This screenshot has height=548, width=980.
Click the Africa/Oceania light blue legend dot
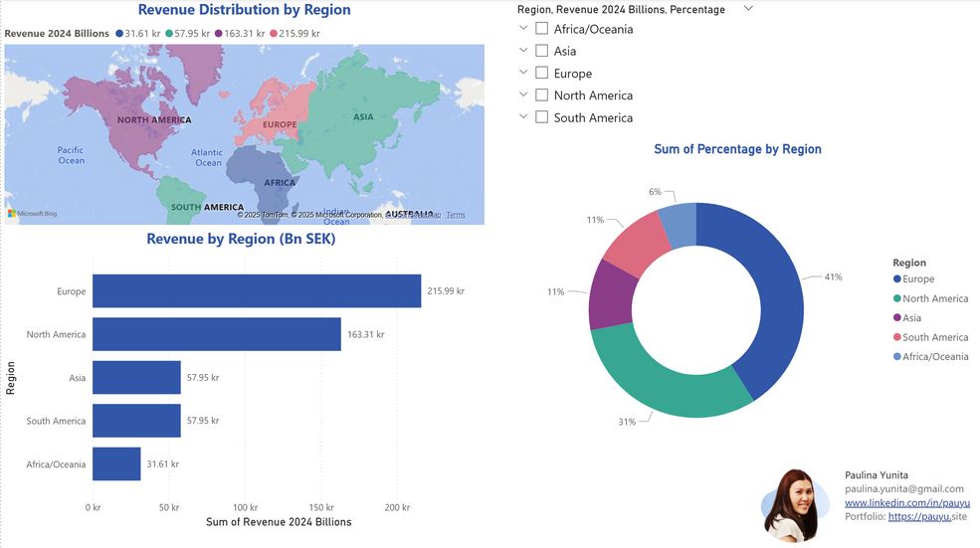coord(896,357)
